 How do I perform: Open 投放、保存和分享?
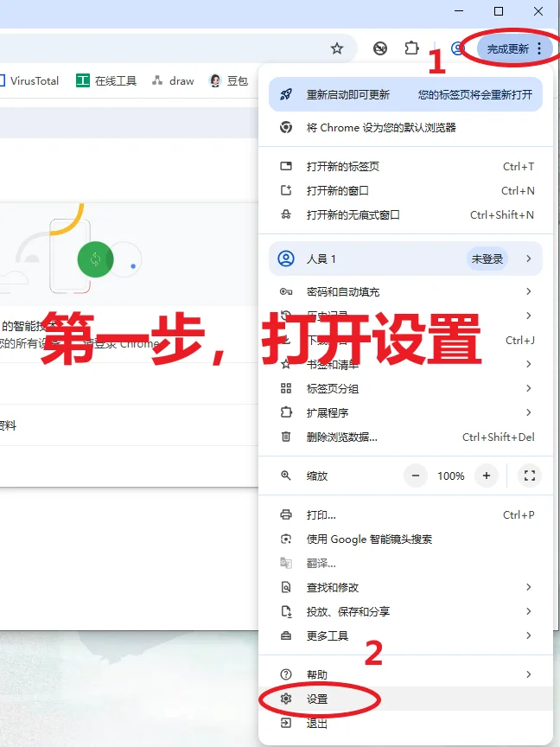pyautogui.click(x=405, y=612)
